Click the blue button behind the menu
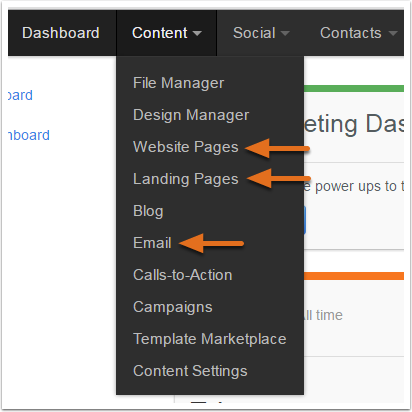 click(305, 220)
